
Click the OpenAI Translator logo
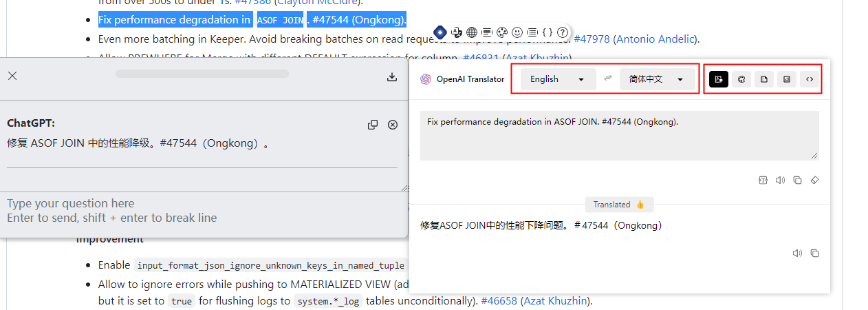pos(426,79)
